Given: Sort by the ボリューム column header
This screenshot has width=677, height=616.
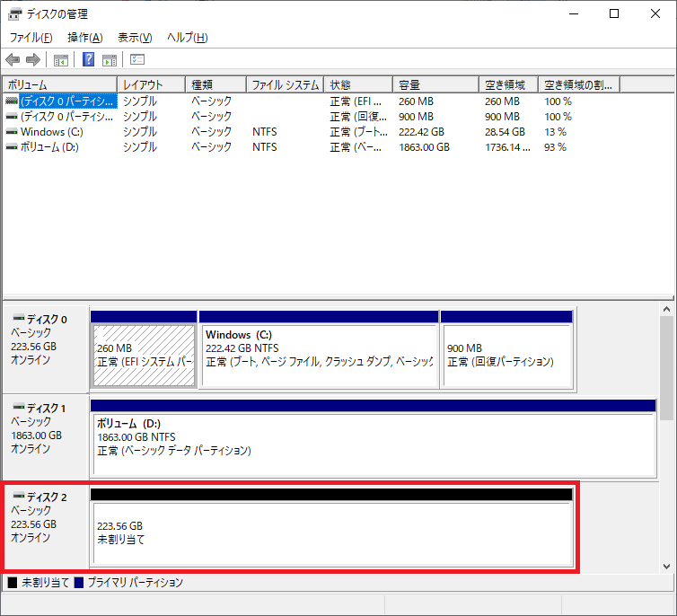Looking at the screenshot, I should (60, 84).
